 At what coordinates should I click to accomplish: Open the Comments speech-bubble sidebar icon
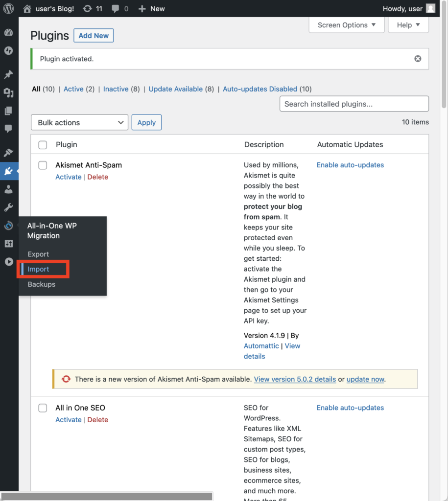[9, 129]
